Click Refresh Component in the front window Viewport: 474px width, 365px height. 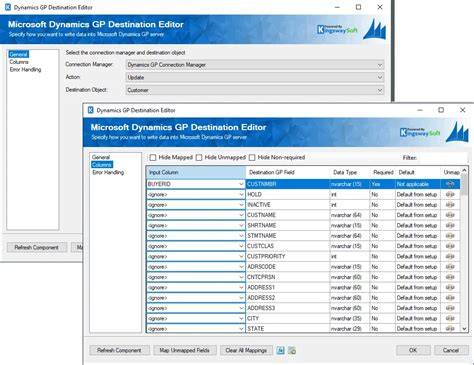tap(119, 350)
